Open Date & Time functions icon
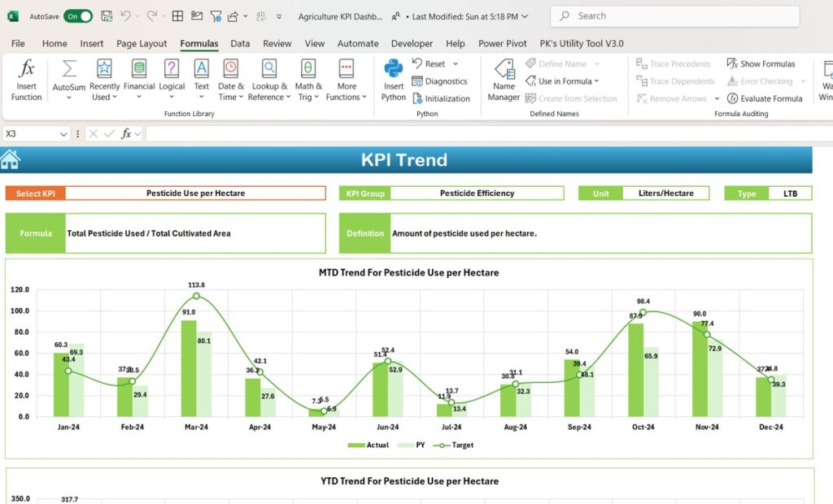This screenshot has width=833, height=504. click(x=230, y=69)
